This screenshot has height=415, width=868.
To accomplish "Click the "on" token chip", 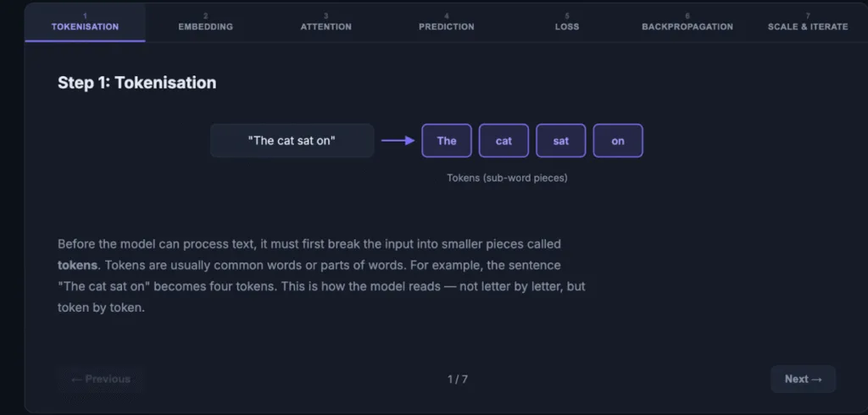I will click(x=618, y=141).
